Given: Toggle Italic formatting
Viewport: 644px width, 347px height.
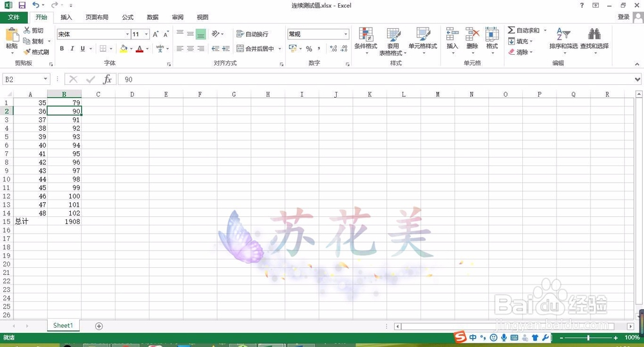Looking at the screenshot, I should coord(72,48).
